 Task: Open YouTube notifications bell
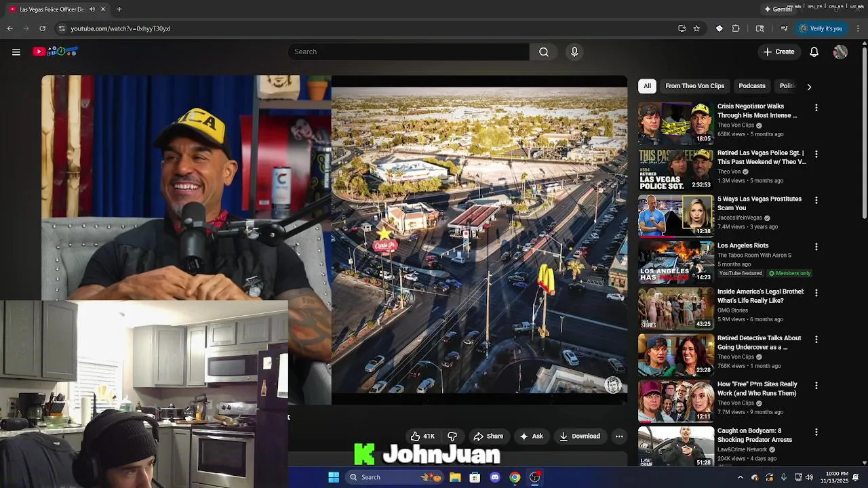point(814,52)
